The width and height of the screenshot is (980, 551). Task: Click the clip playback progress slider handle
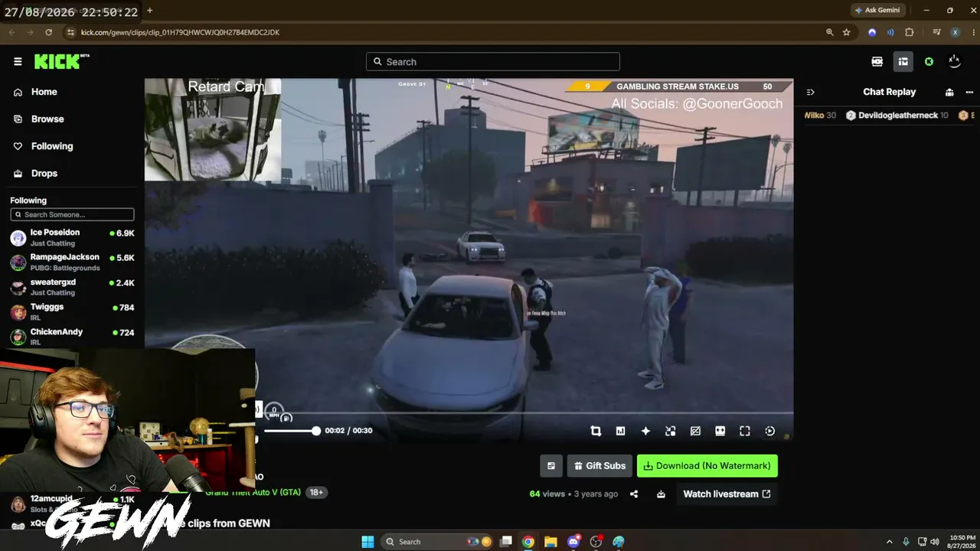pos(315,431)
